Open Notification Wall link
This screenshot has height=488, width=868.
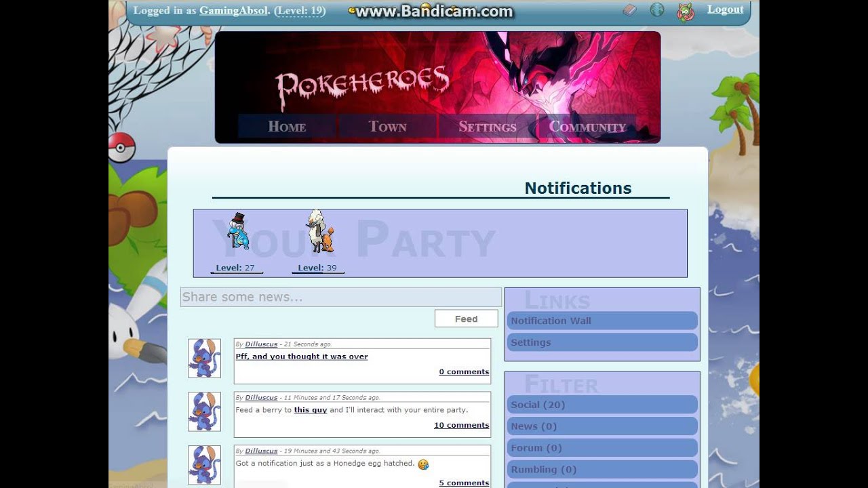pos(601,321)
